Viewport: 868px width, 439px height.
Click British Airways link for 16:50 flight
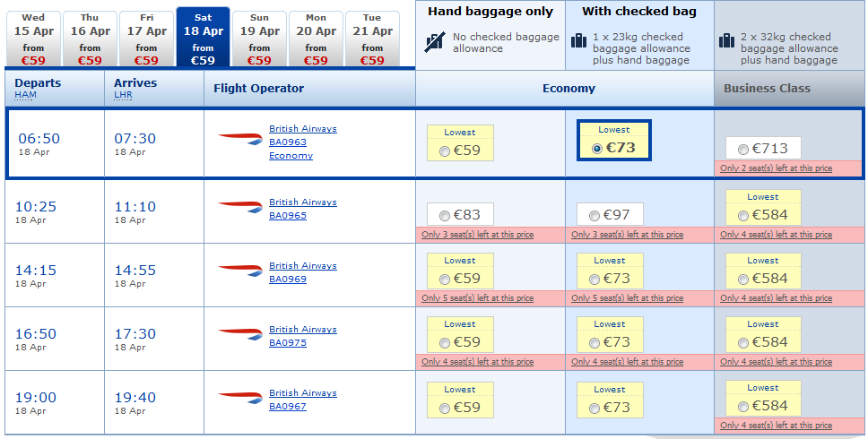tap(302, 330)
